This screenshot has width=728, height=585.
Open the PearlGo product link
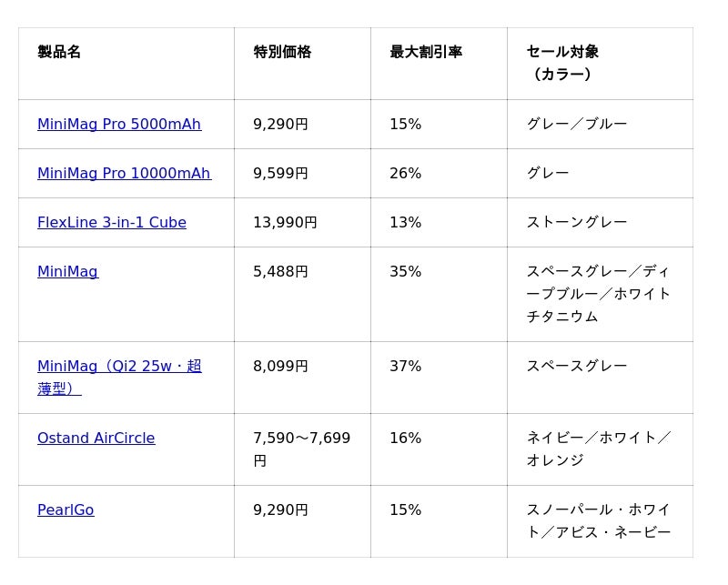point(66,509)
